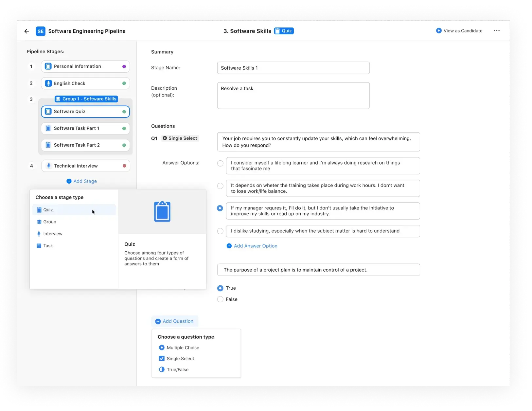Click the Description text area
Viewport: 532px width, 411px height.
pos(293,96)
